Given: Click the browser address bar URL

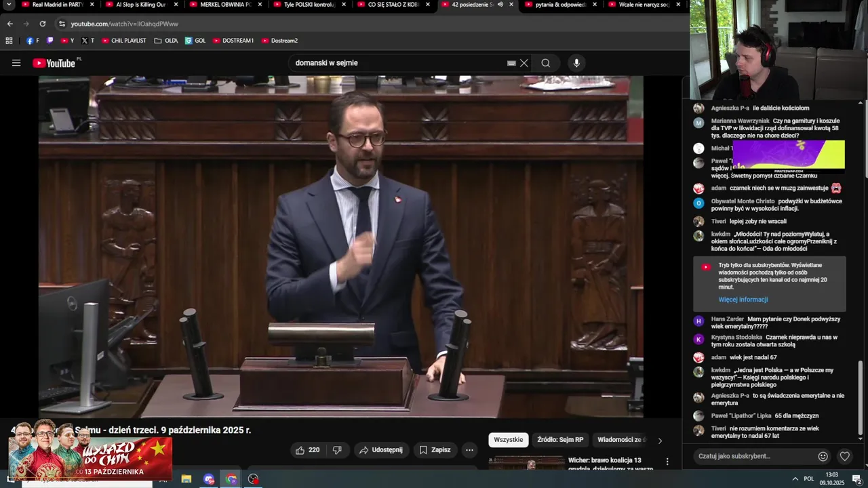Looking at the screenshot, I should coord(125,24).
